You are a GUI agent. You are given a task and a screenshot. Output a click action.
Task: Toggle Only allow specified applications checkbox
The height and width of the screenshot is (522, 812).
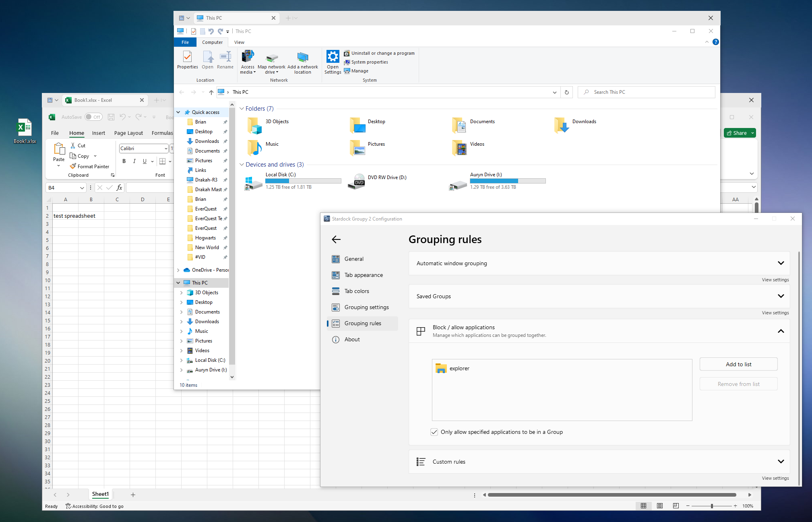coord(434,432)
